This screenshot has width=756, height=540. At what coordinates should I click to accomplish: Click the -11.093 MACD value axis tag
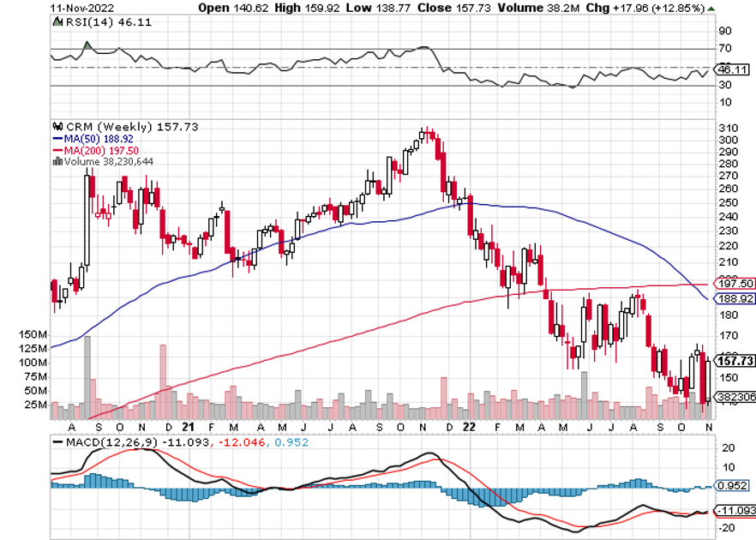tap(733, 511)
